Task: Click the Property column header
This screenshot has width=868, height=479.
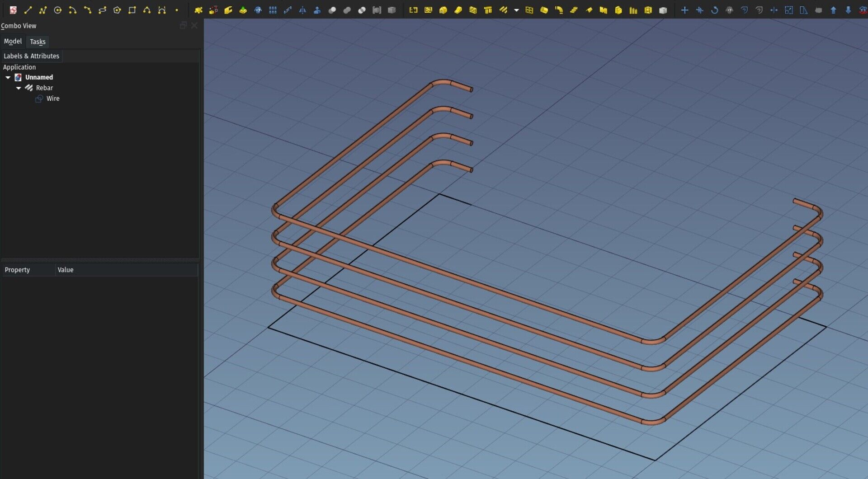Action: point(29,270)
